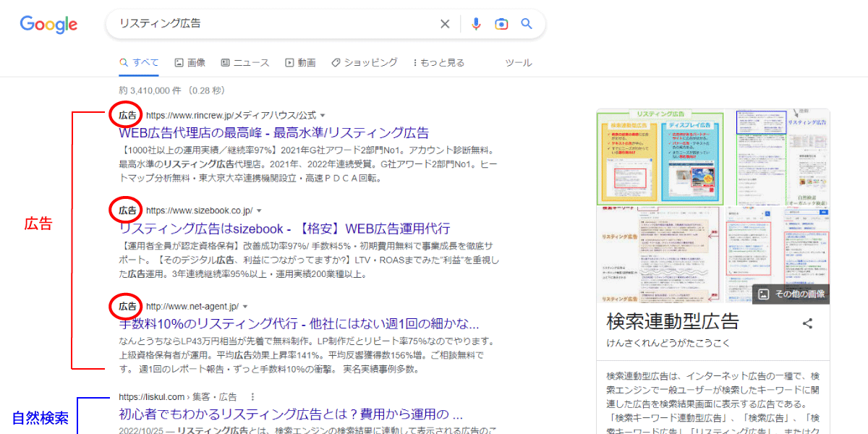Open image search with camera icon
868x434 pixels.
point(501,24)
